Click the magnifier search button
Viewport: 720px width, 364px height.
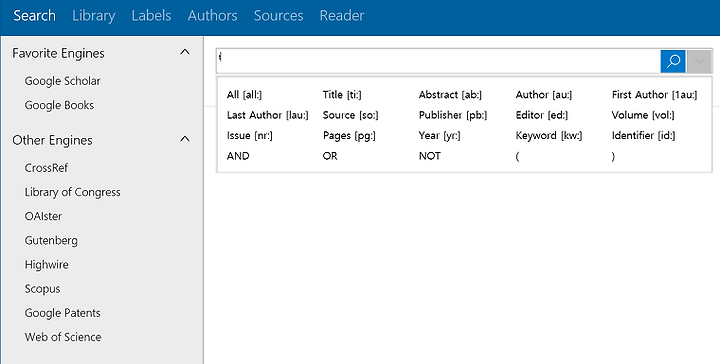(673, 61)
